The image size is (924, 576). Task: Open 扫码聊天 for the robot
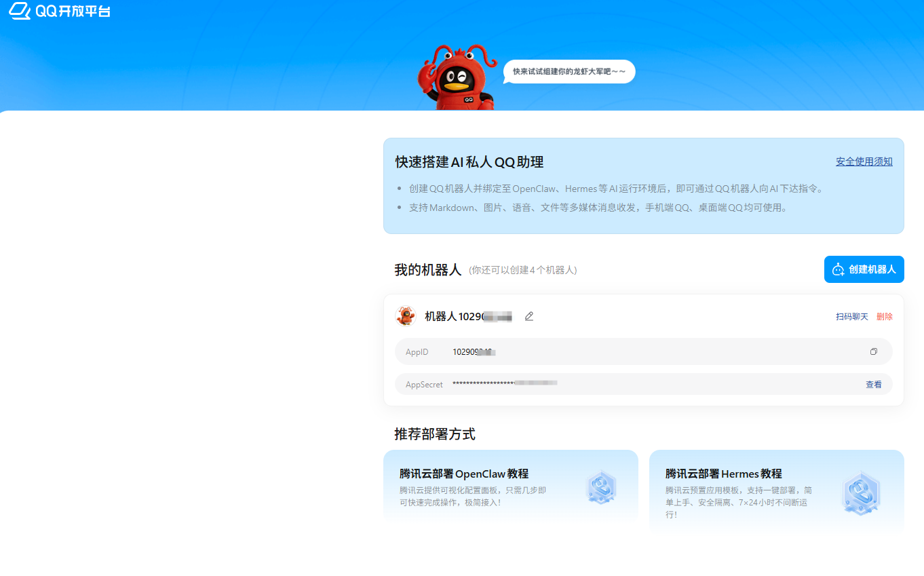[x=851, y=317]
